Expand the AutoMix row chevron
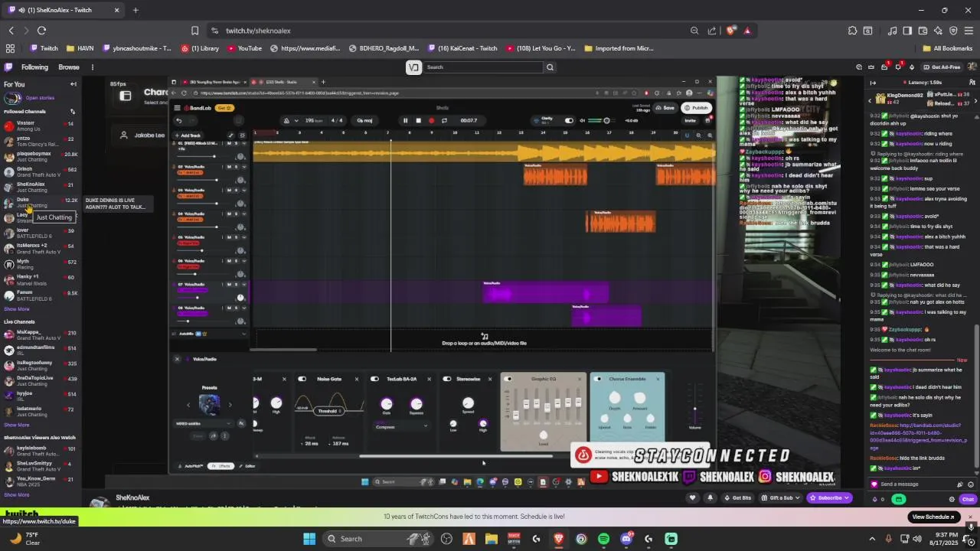This screenshot has height=551, width=980. (x=243, y=334)
